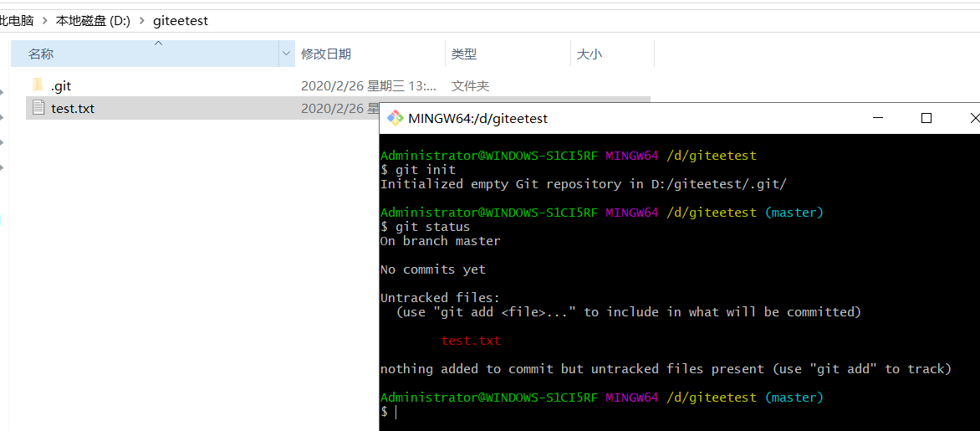
Task: Click the "$ git status" command line
Action: pyautogui.click(x=425, y=227)
